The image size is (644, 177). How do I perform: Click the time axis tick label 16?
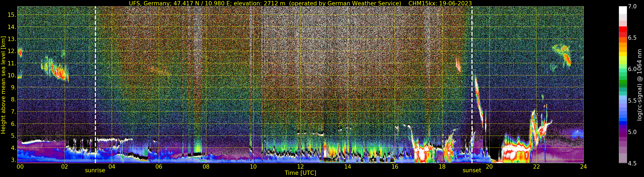(395, 167)
